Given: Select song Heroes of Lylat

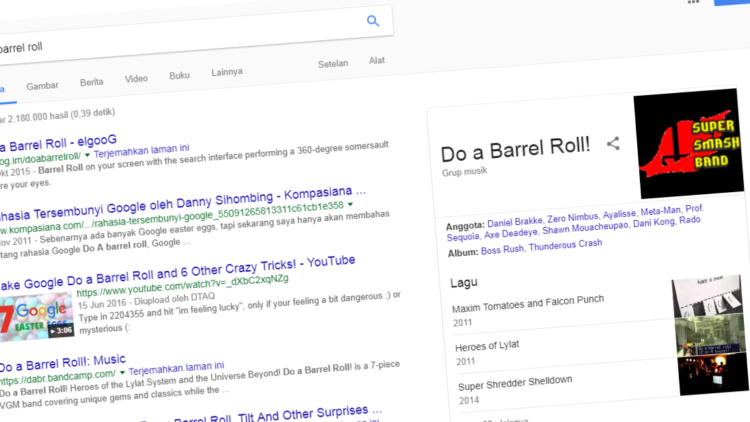Looking at the screenshot, I should 487,346.
